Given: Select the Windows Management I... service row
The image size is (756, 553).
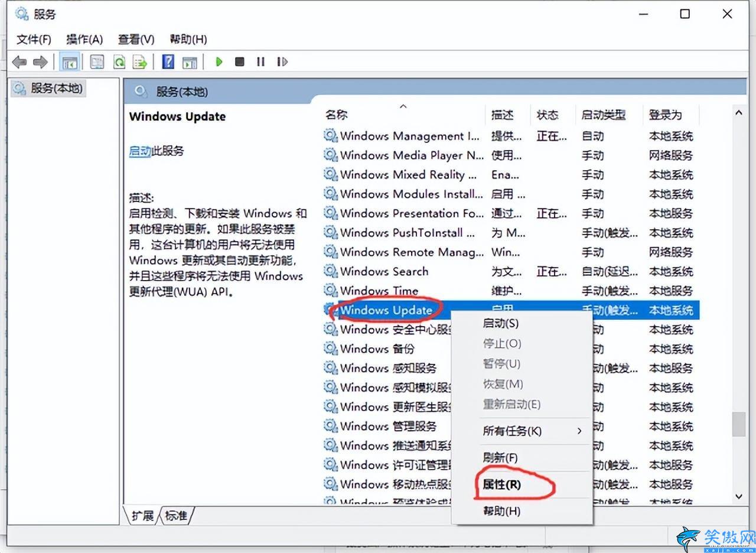Looking at the screenshot, I should point(511,136).
